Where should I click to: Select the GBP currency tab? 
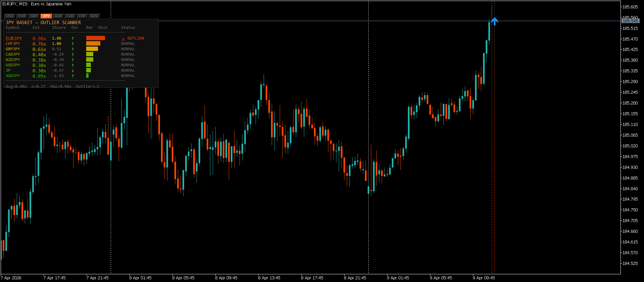pyautogui.click(x=34, y=16)
